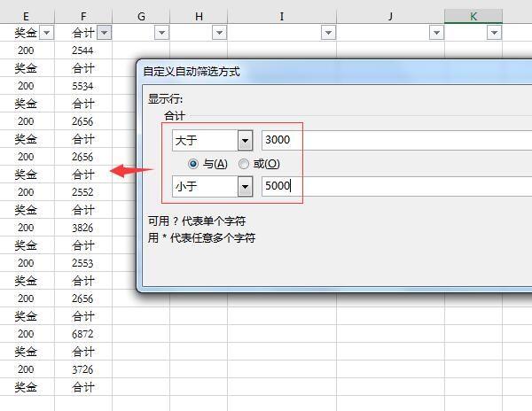
Task: Click cell with value 3826
Action: pos(83,228)
